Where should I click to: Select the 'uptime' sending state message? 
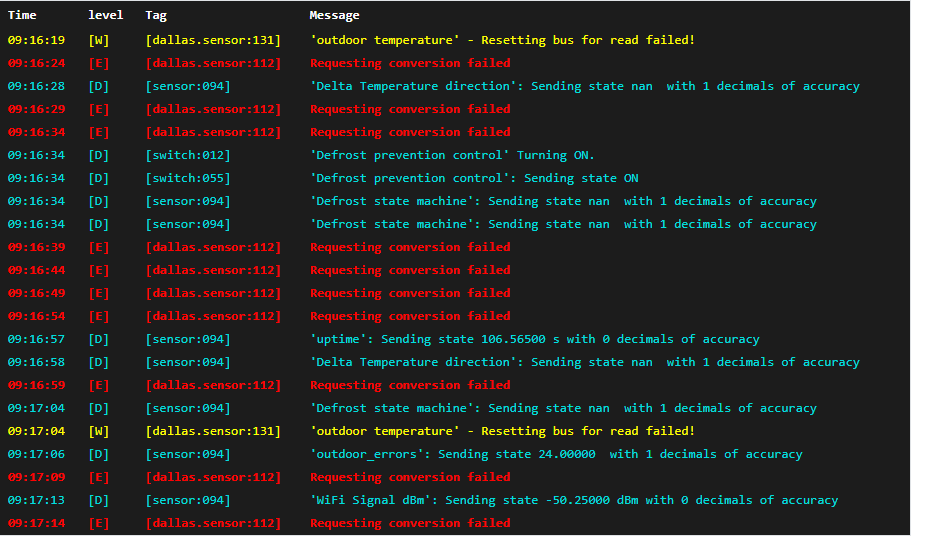(534, 339)
